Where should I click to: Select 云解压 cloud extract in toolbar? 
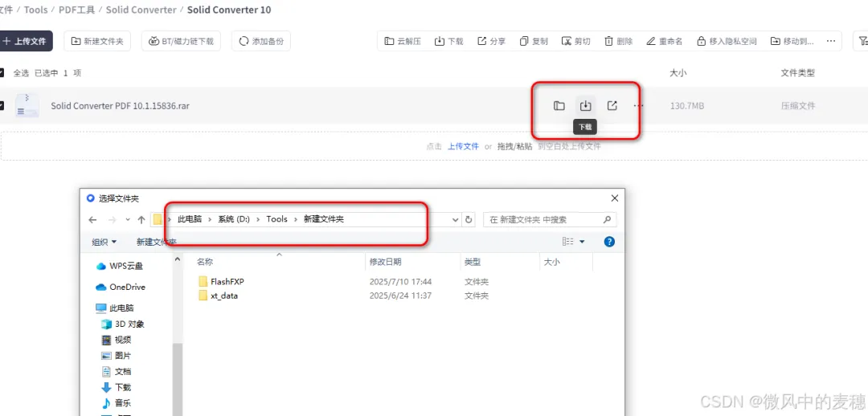403,41
